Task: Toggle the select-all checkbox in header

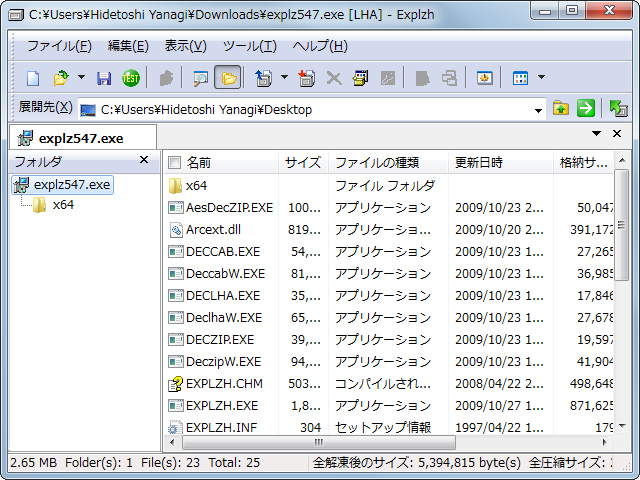Action: 174,163
